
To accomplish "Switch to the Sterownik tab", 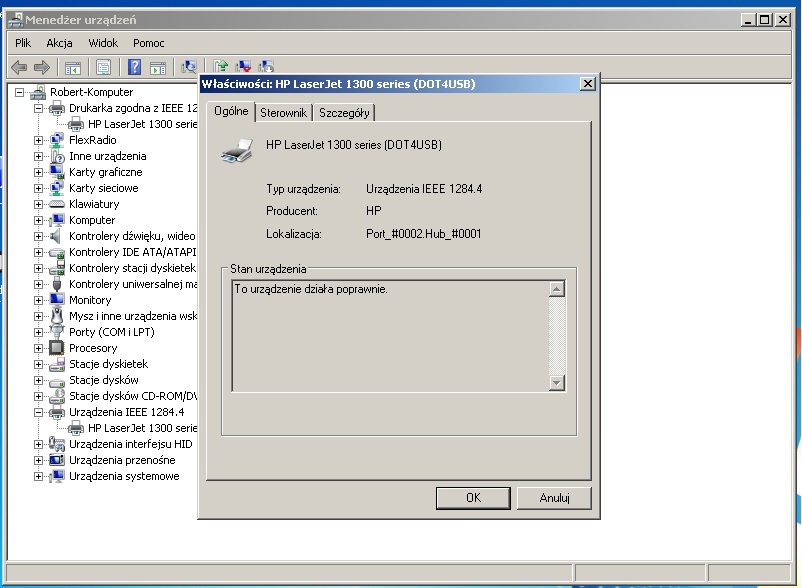I will [x=283, y=113].
